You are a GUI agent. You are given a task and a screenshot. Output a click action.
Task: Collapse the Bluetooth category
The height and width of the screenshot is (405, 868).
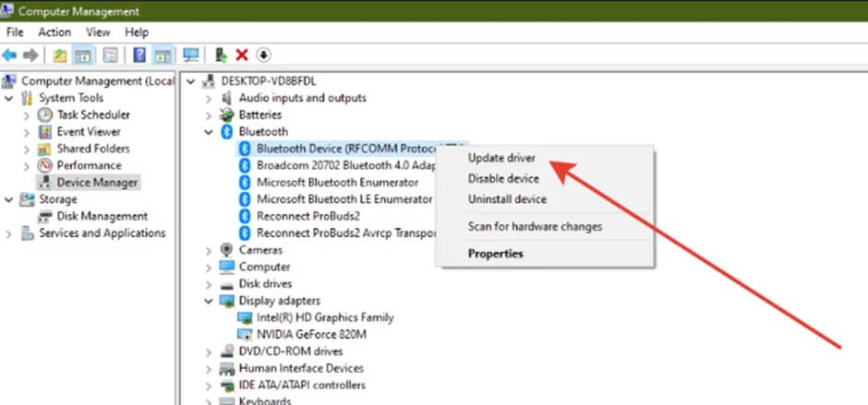click(208, 132)
